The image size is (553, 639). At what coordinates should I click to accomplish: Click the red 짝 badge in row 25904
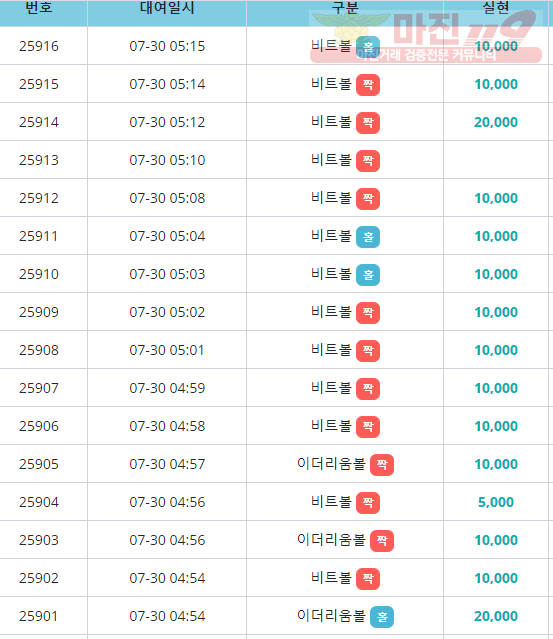(x=368, y=502)
